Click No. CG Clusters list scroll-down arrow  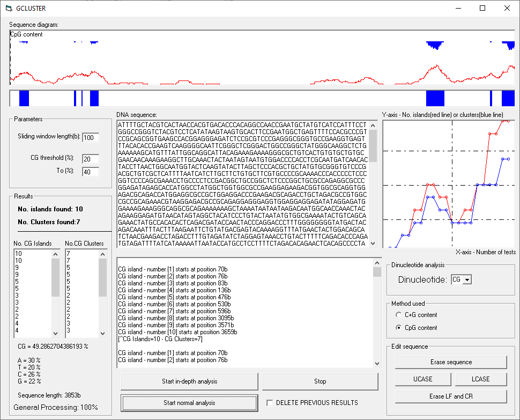(x=103, y=334)
